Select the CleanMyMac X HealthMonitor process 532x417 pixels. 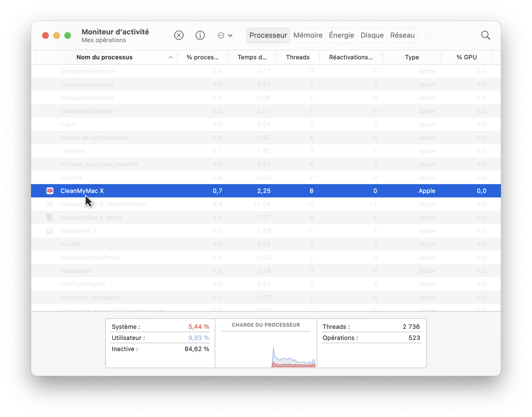(x=266, y=204)
